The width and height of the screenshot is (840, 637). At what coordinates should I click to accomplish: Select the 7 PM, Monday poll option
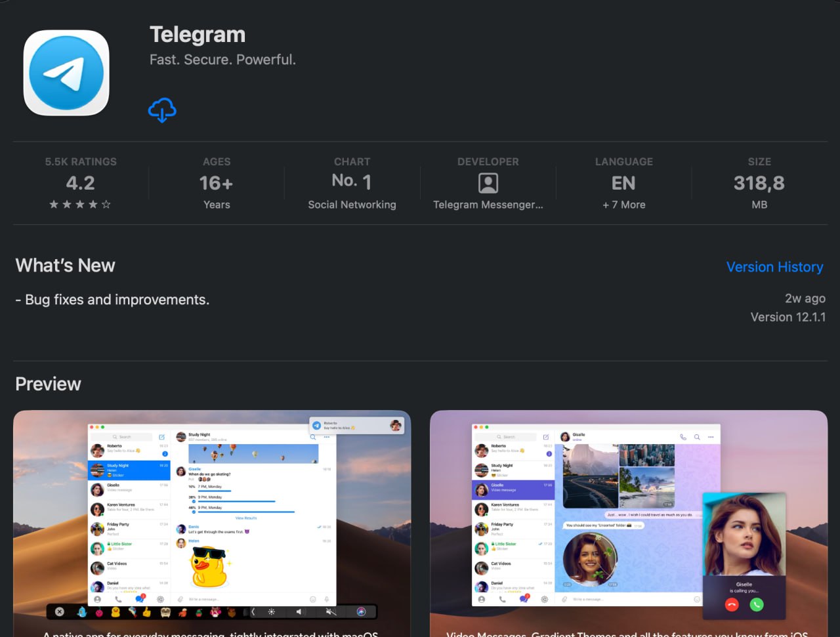[210, 487]
